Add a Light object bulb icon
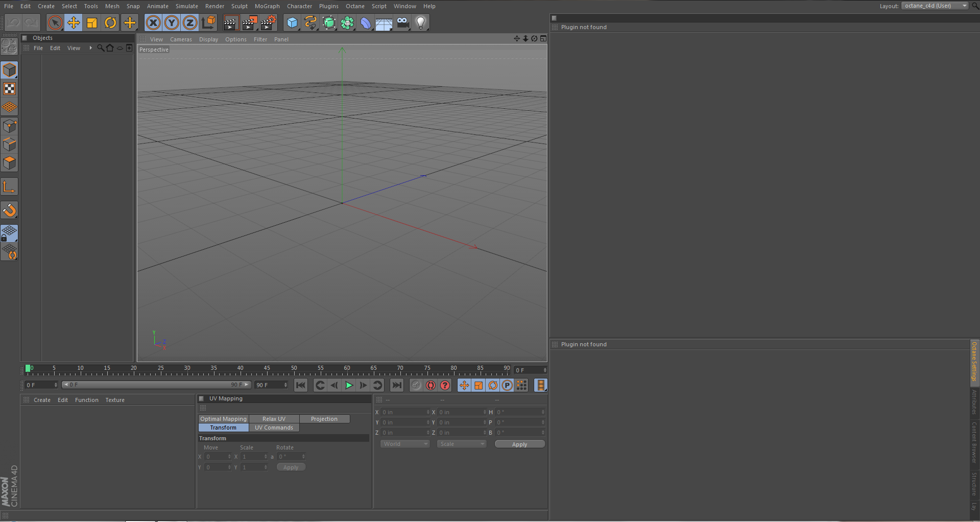This screenshot has width=980, height=522. pyautogui.click(x=421, y=22)
